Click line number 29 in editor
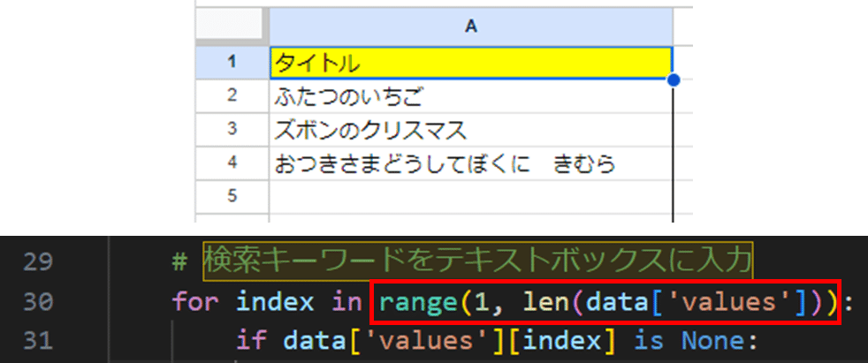 (38, 261)
